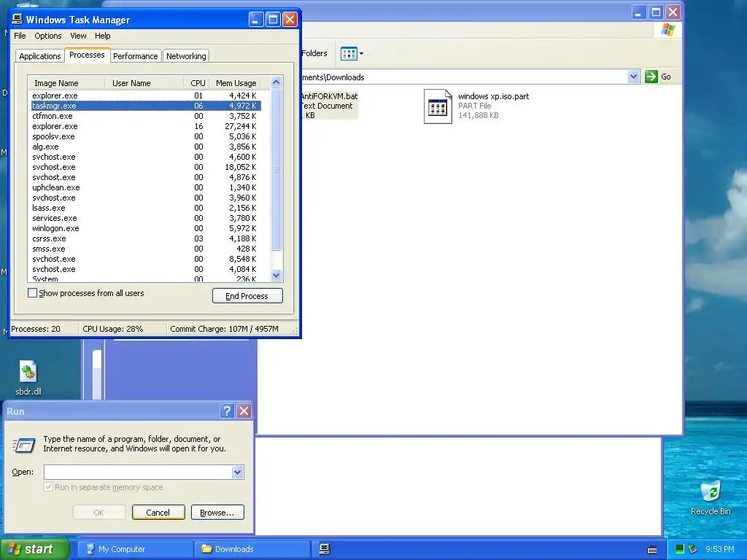Sort by the CPU column header
The image size is (747, 560).
coord(197,83)
